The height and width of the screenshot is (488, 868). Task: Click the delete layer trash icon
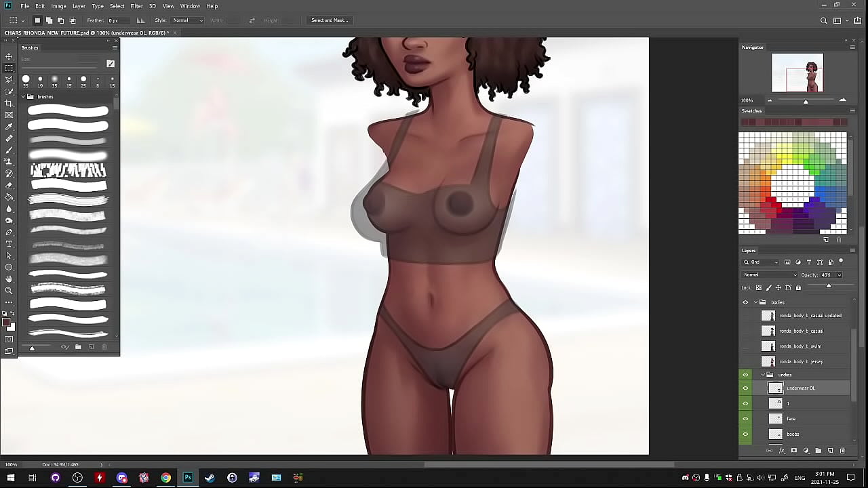(842, 451)
